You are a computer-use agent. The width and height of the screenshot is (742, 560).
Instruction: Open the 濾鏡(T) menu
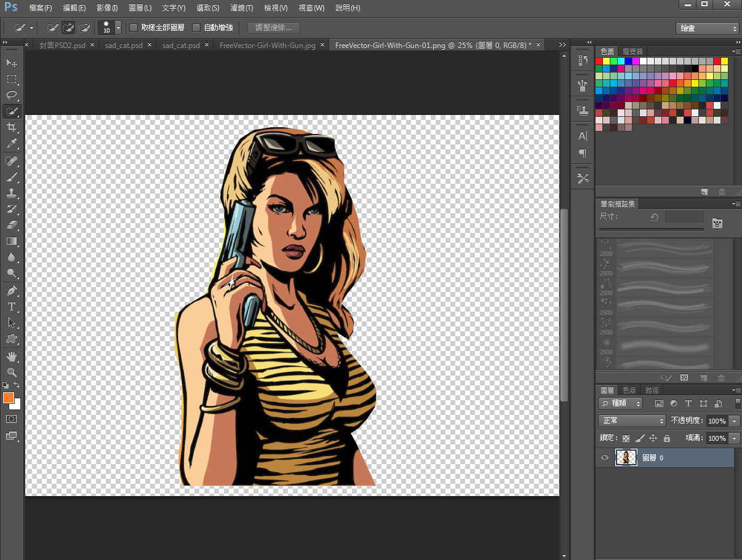point(241,8)
